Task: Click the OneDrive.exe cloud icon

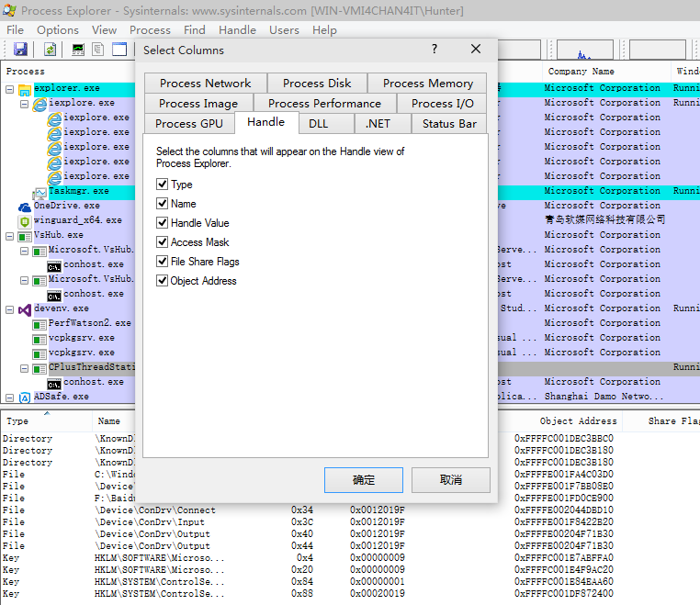Action: (25, 207)
